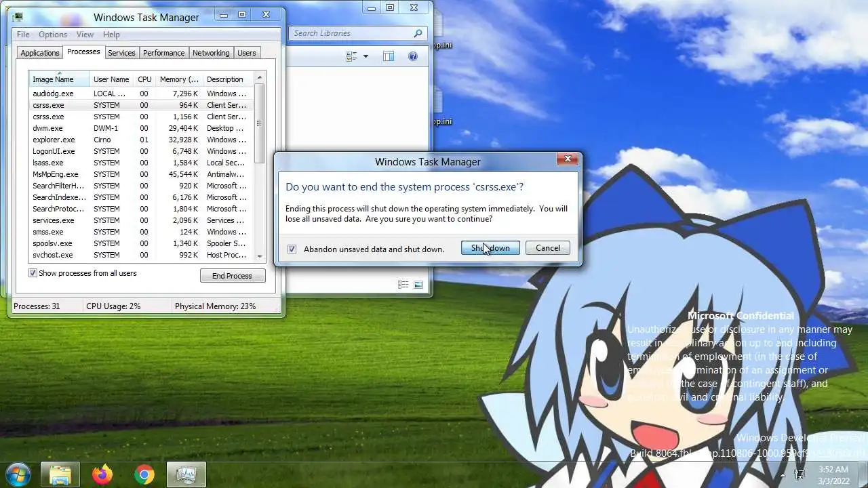Show hidden tray icons arrow
The width and height of the screenshot is (868, 488).
coord(783,474)
